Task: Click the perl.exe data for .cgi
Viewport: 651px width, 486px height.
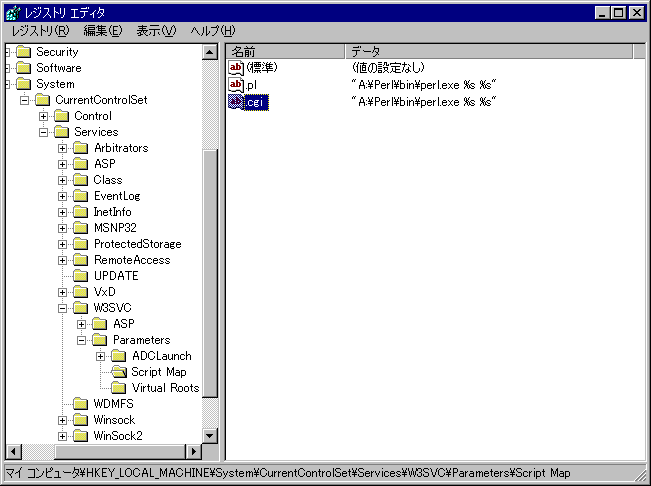Action: pyautogui.click(x=423, y=102)
